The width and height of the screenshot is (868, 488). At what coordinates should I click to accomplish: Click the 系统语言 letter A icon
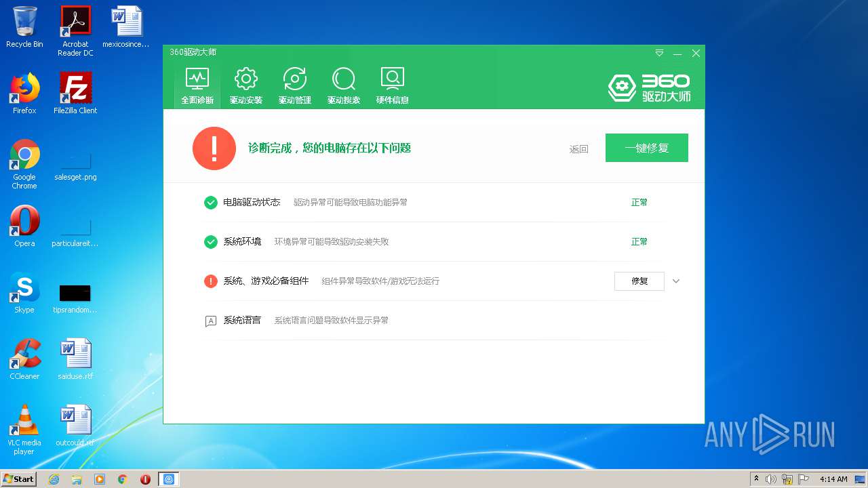[211, 321]
